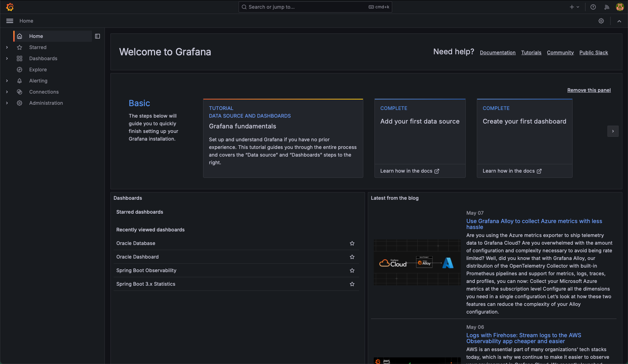Open the Community link

(560, 53)
